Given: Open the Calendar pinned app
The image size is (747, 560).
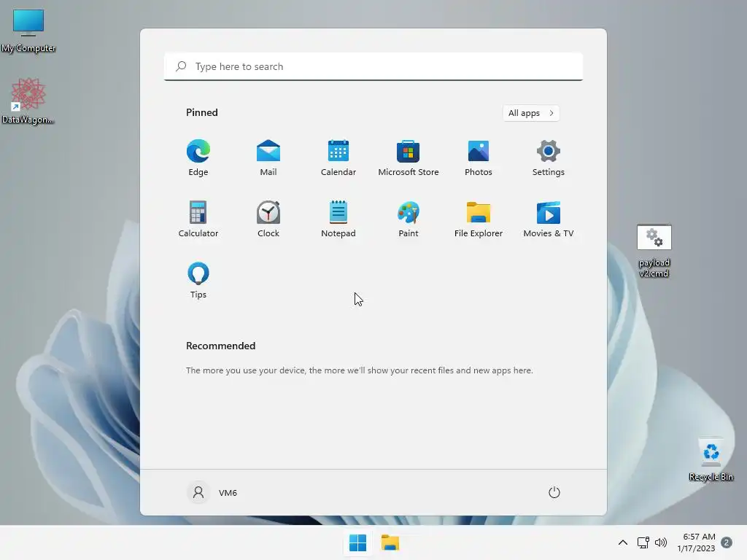Looking at the screenshot, I should tap(338, 157).
